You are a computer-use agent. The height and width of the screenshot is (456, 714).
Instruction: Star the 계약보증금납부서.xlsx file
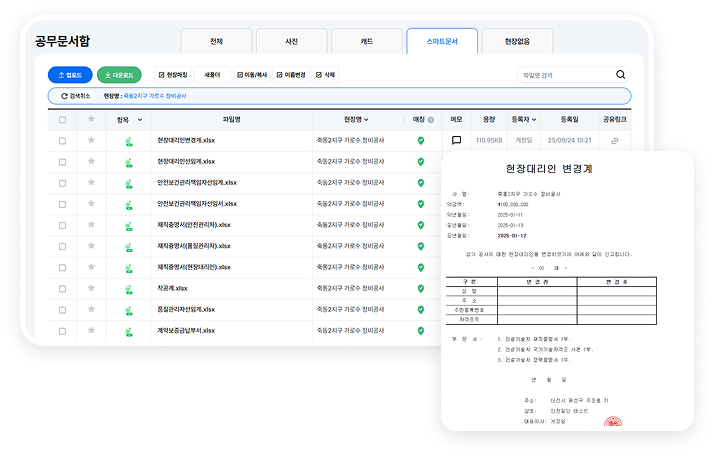[x=92, y=330]
